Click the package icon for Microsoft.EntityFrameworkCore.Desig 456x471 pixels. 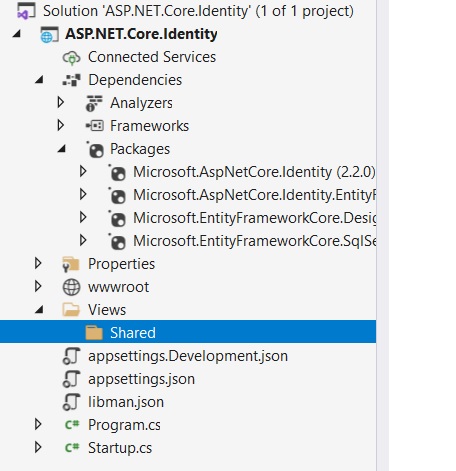[117, 218]
